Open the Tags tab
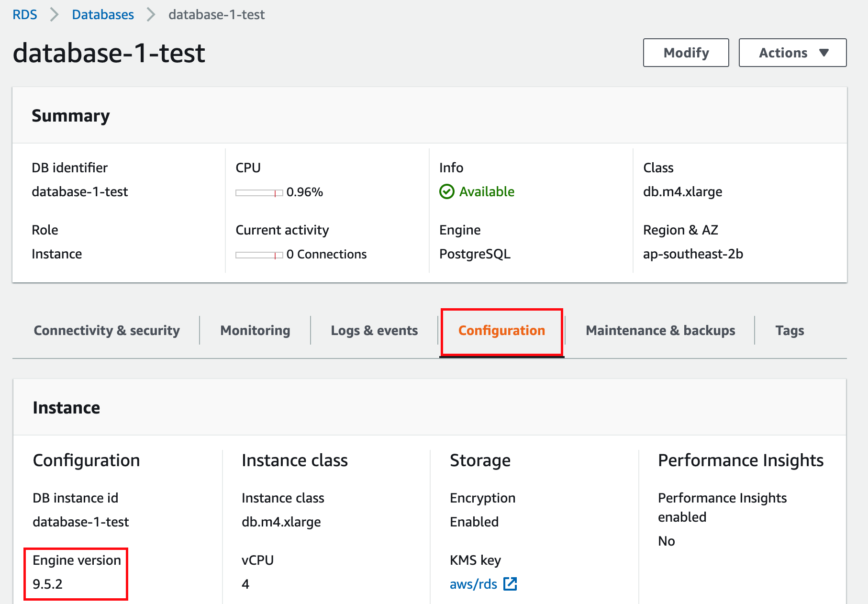Screen dimensions: 868x604 790,331
